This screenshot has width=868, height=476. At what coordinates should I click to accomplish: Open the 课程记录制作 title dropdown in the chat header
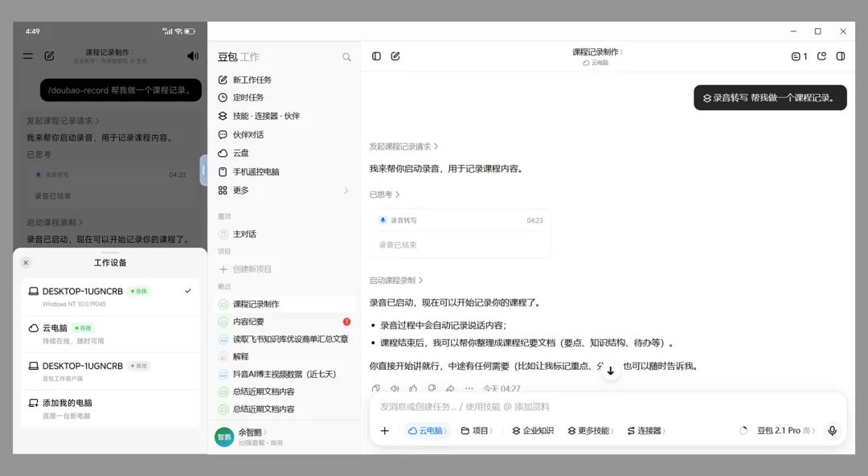[597, 52]
